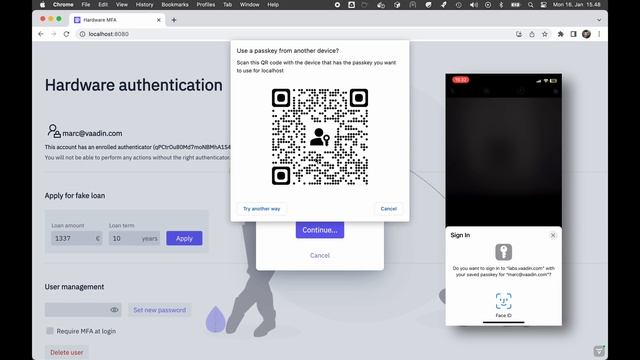
Task: Go forward to the next page
Action: (x=53, y=34)
